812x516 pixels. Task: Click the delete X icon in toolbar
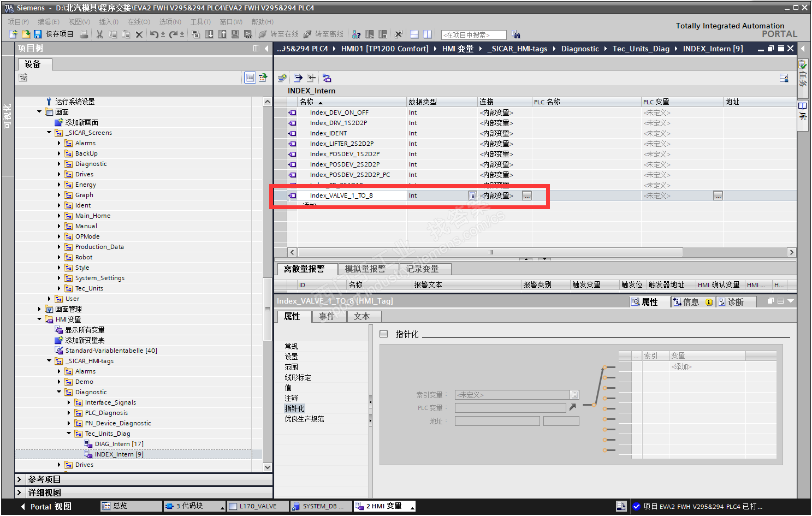[x=139, y=34]
